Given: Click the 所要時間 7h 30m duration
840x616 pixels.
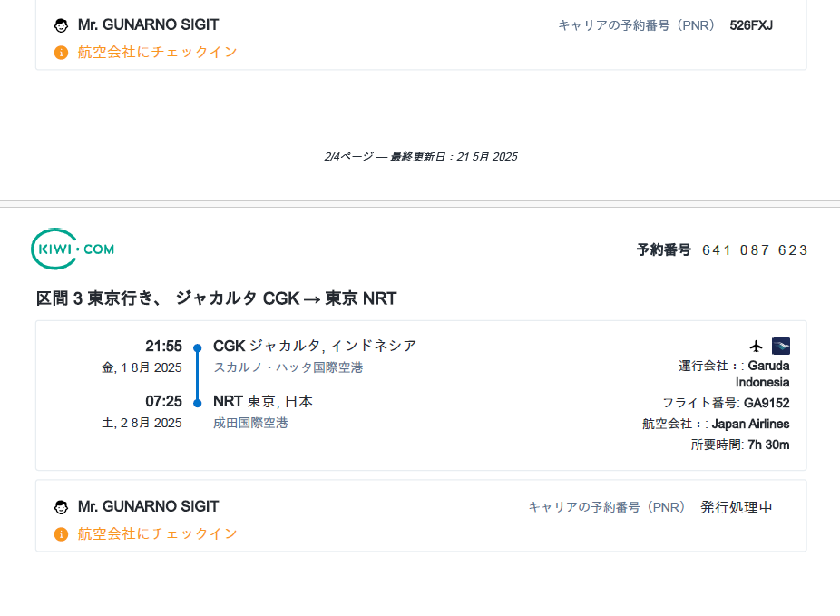Looking at the screenshot, I should tap(739, 445).
